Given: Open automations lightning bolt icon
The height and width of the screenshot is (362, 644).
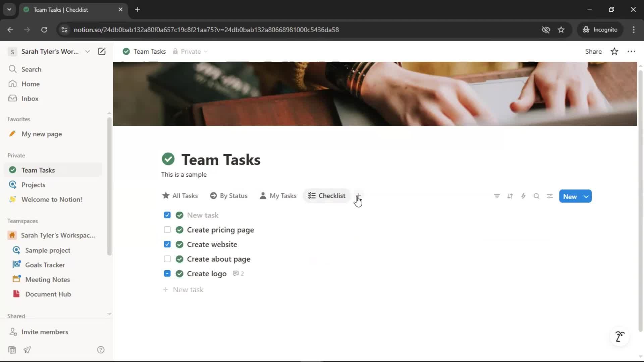Looking at the screenshot, I should 523,196.
